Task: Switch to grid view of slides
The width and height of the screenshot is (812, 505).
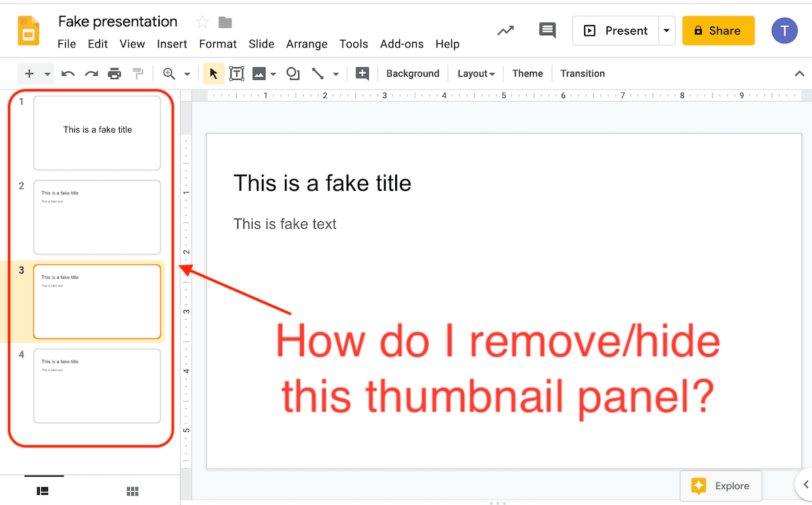Action: tap(133, 491)
